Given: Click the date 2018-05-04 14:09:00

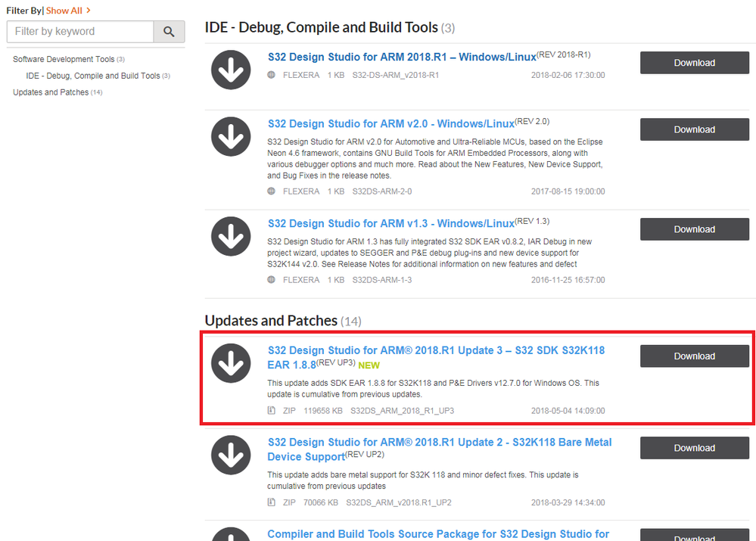Looking at the screenshot, I should pyautogui.click(x=568, y=411).
